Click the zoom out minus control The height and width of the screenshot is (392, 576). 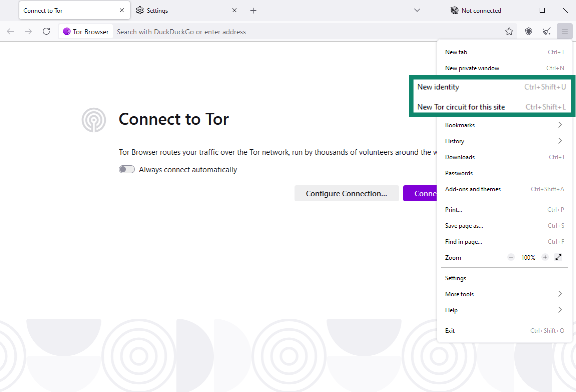coord(511,257)
